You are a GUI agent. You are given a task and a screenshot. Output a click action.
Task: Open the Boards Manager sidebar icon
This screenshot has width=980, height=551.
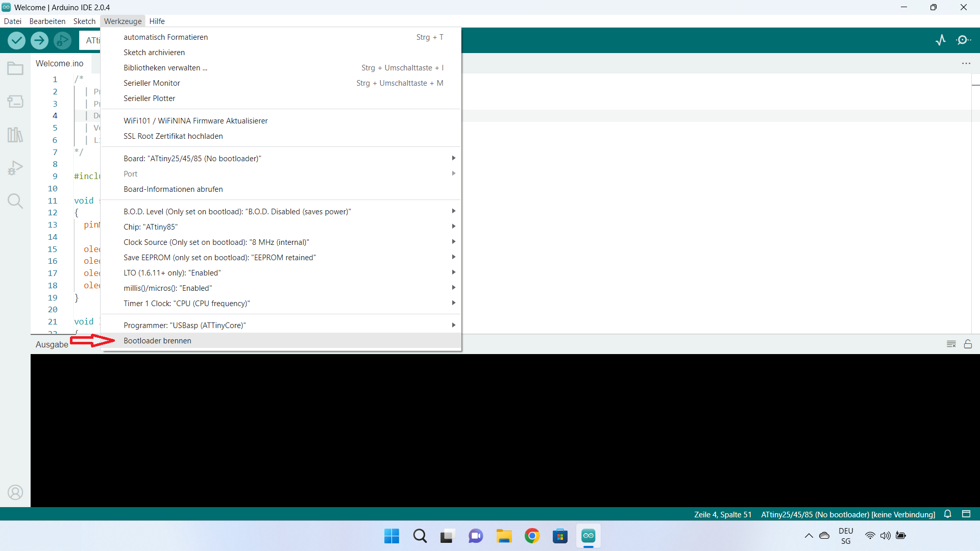(x=15, y=102)
